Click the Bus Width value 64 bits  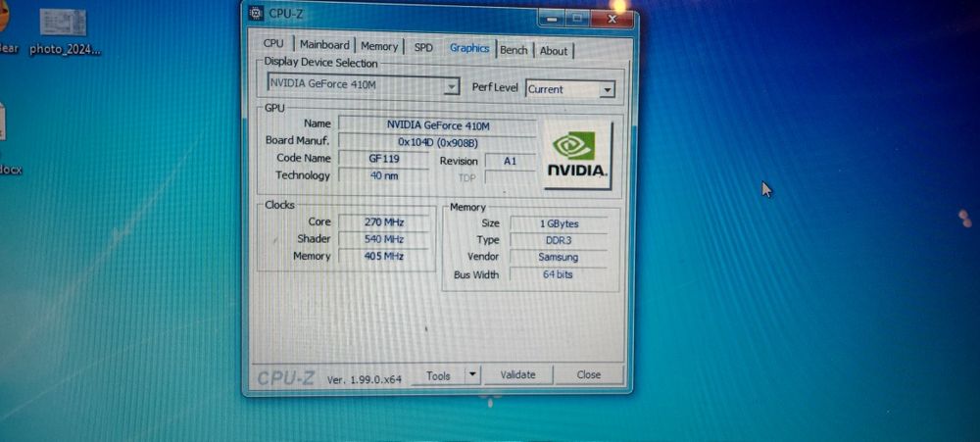coord(559,274)
